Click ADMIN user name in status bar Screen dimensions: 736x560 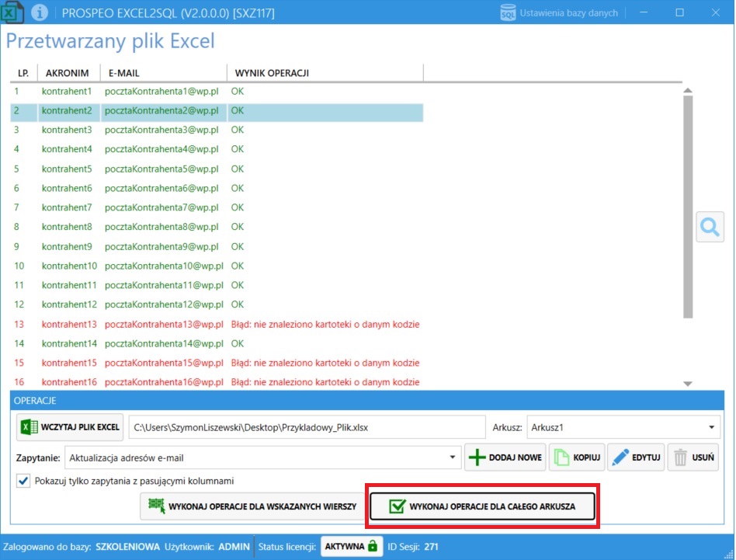[x=234, y=546]
